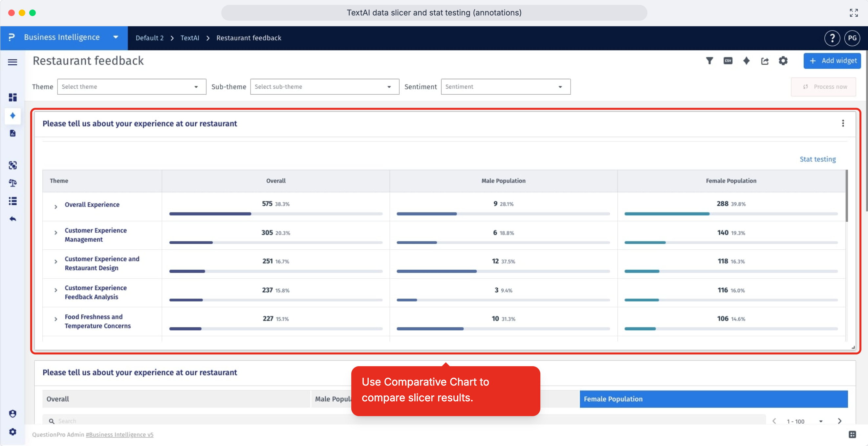Go to TextAI breadcrumb

coord(190,38)
